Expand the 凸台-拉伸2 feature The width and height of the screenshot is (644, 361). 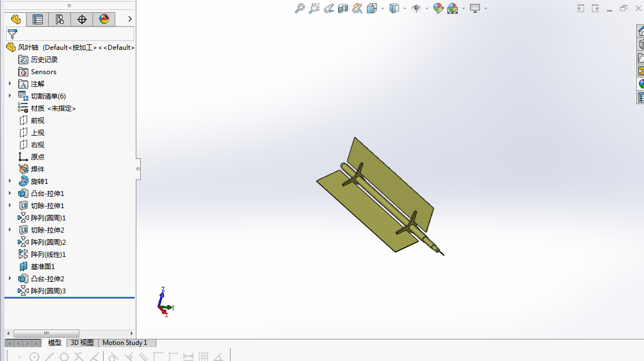[10, 279]
